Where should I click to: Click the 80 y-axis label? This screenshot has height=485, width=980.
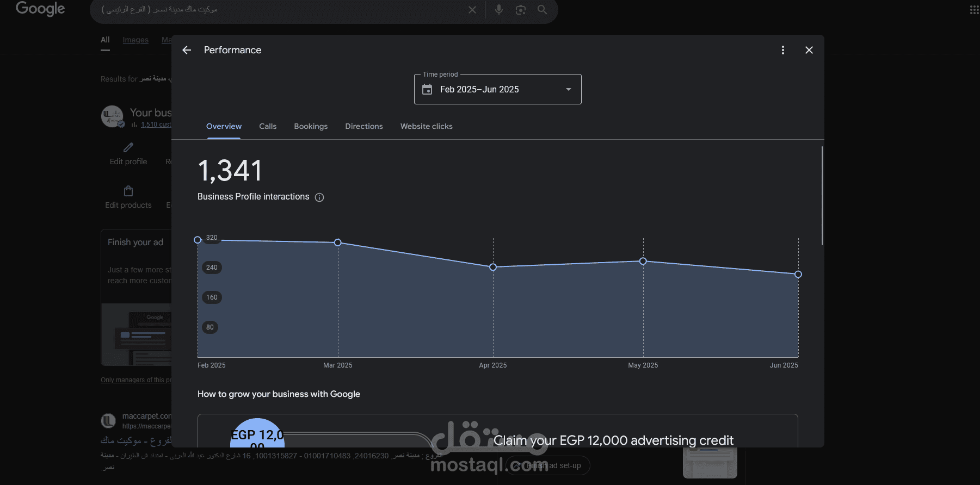[x=210, y=327]
